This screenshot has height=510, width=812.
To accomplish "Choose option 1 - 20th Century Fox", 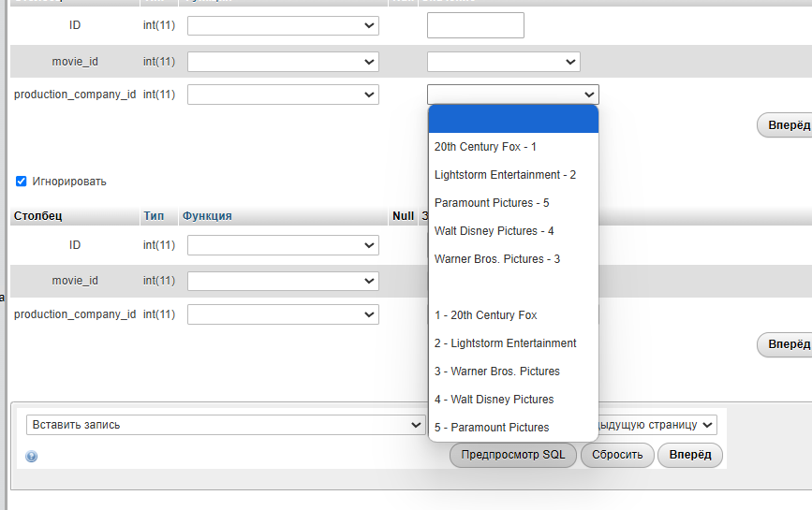I will [514, 315].
